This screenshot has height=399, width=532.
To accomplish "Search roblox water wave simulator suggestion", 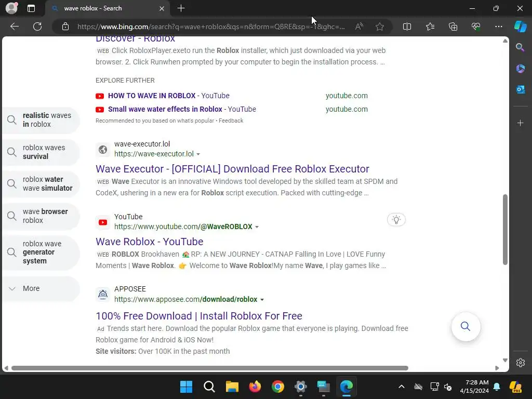I will 41,183.
